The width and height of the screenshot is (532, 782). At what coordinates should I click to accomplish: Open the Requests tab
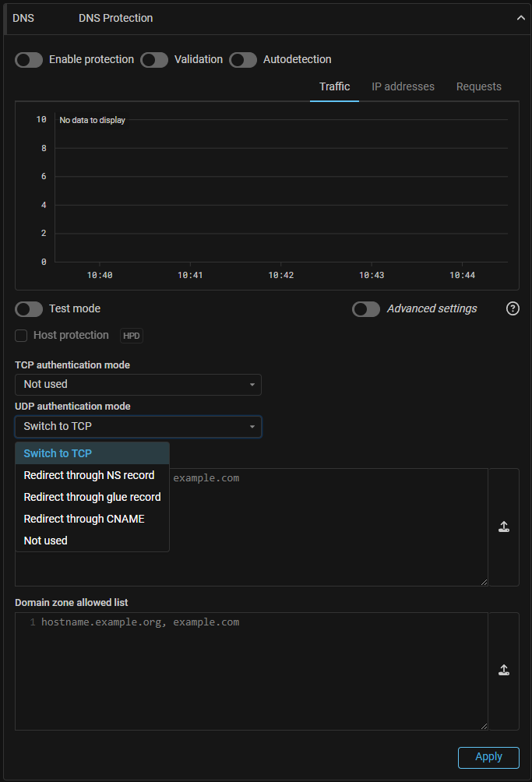(478, 86)
